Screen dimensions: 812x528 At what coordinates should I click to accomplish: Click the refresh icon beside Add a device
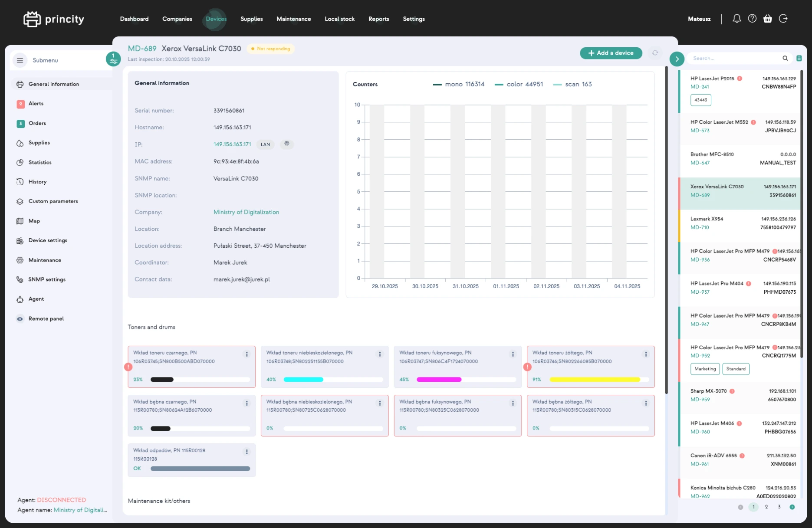(655, 53)
